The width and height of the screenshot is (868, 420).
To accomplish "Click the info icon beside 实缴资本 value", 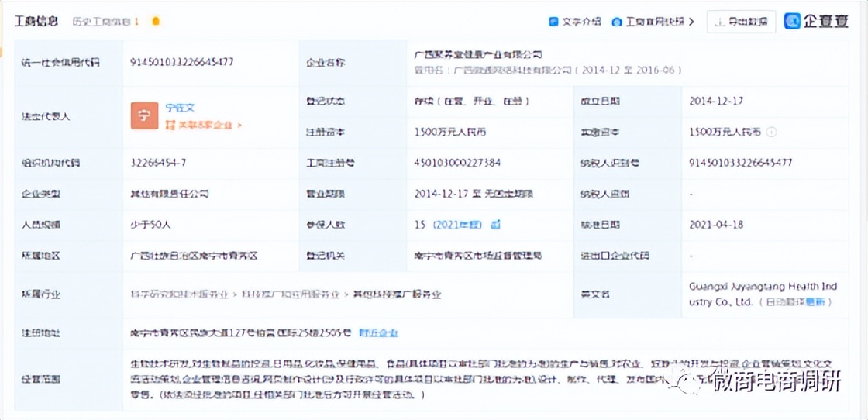I will (x=772, y=133).
